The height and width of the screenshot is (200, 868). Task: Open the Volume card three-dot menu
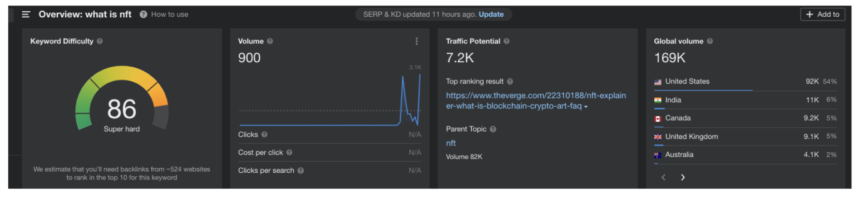(x=416, y=41)
